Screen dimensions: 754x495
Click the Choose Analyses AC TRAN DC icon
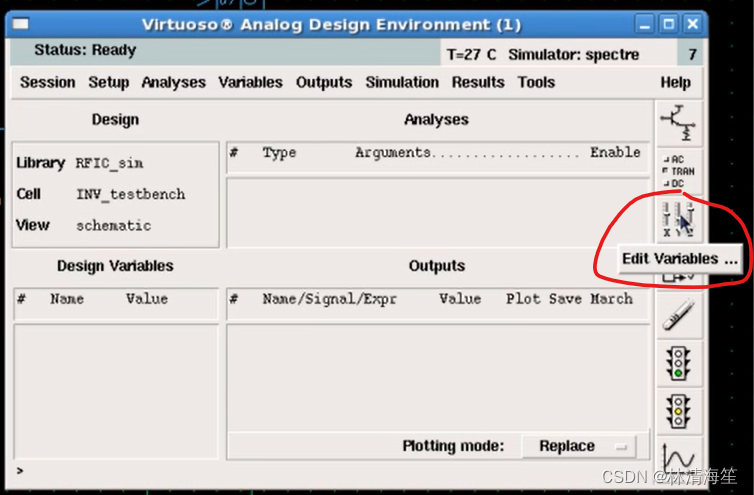pos(679,171)
